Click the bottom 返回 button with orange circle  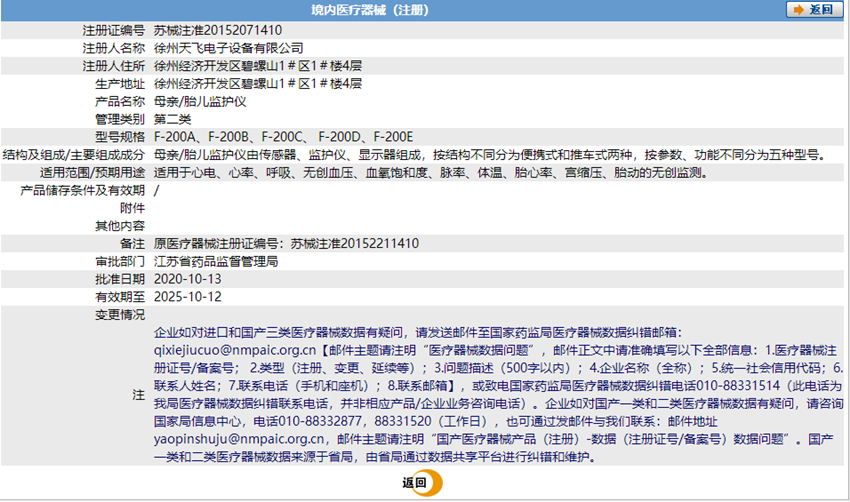coord(422,482)
